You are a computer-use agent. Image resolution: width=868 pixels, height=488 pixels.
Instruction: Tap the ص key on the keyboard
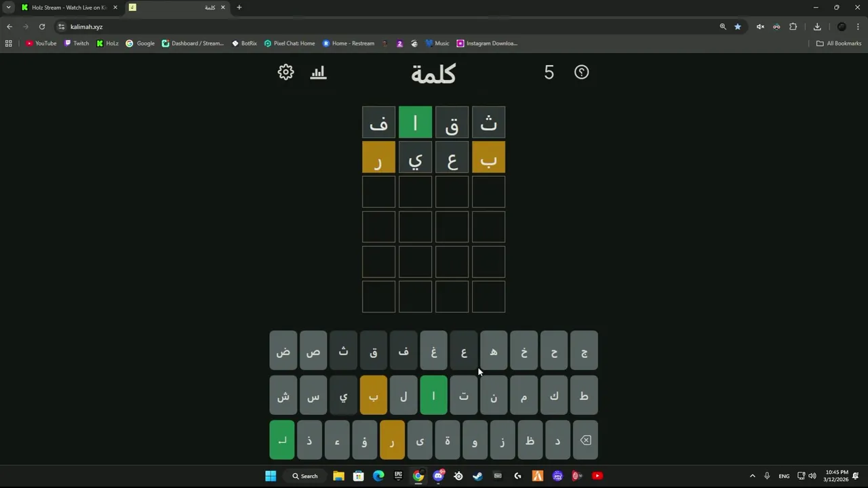tap(313, 351)
